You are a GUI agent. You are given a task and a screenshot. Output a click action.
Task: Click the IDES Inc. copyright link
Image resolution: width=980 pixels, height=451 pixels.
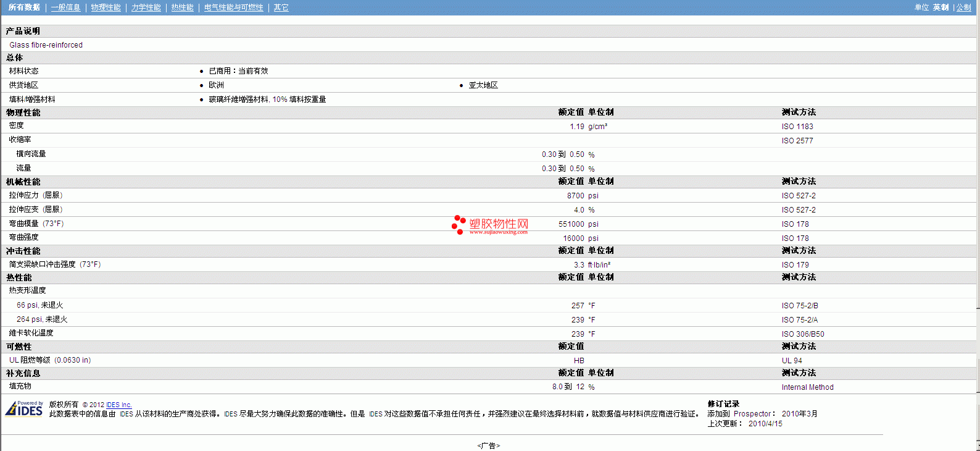click(x=119, y=405)
